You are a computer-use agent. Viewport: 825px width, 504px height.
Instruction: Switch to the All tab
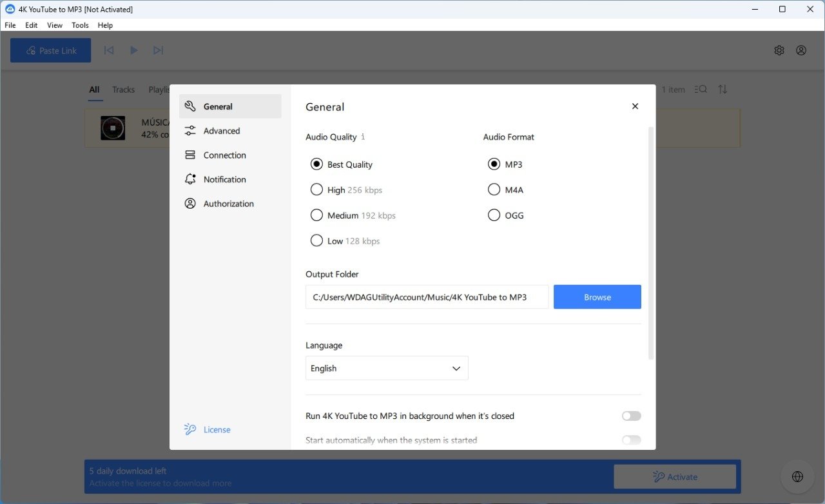coord(94,90)
